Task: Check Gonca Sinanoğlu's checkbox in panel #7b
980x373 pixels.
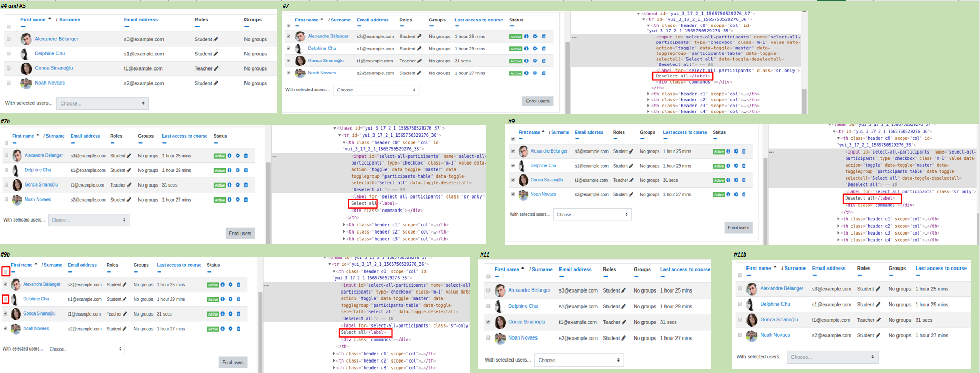Action: [6, 185]
